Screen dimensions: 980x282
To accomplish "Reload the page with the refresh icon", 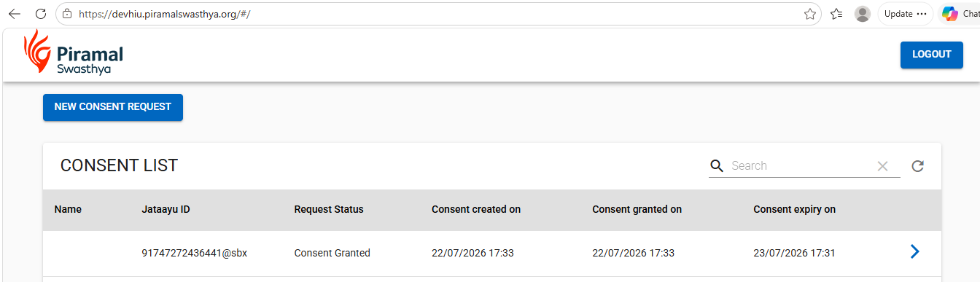I will click(x=41, y=14).
